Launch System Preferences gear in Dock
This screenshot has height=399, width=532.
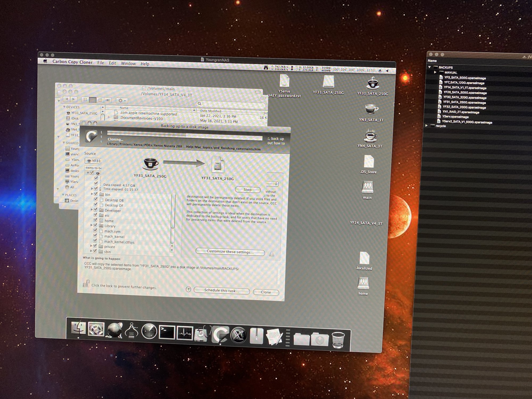96,329
